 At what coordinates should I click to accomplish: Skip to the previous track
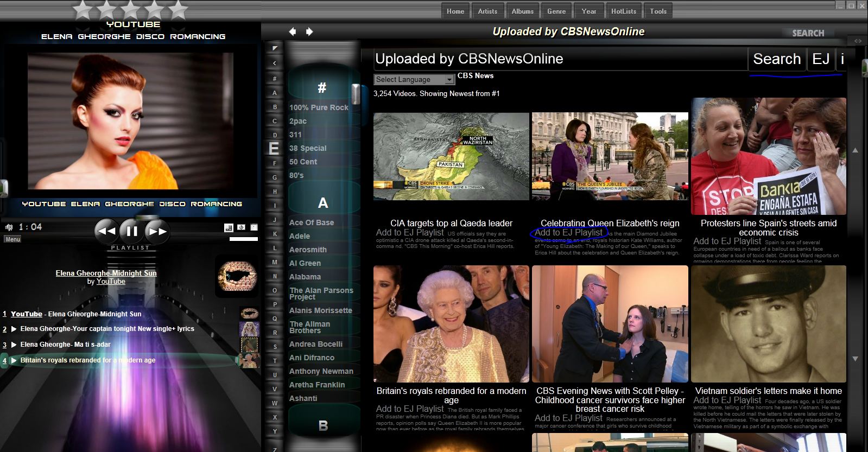coord(106,231)
